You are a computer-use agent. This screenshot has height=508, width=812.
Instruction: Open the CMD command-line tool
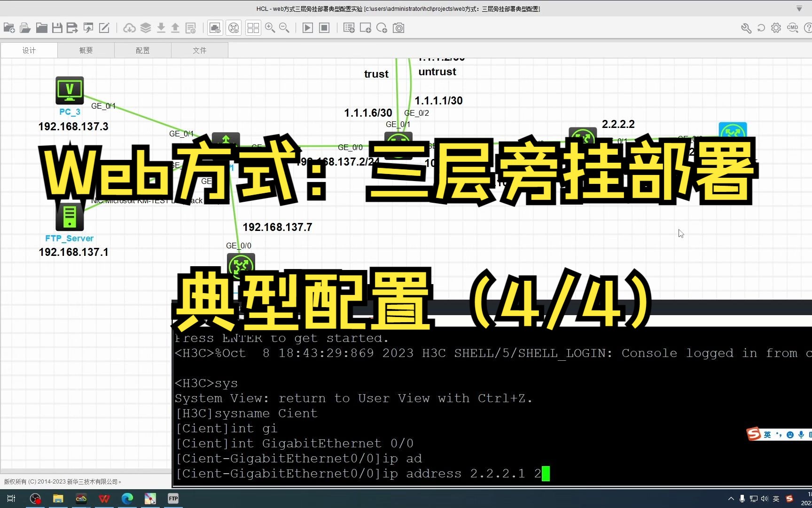click(792, 28)
